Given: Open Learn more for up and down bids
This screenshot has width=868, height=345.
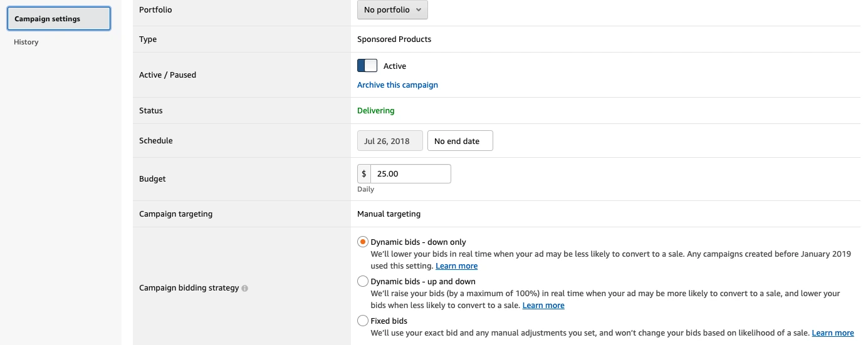Looking at the screenshot, I should (543, 306).
